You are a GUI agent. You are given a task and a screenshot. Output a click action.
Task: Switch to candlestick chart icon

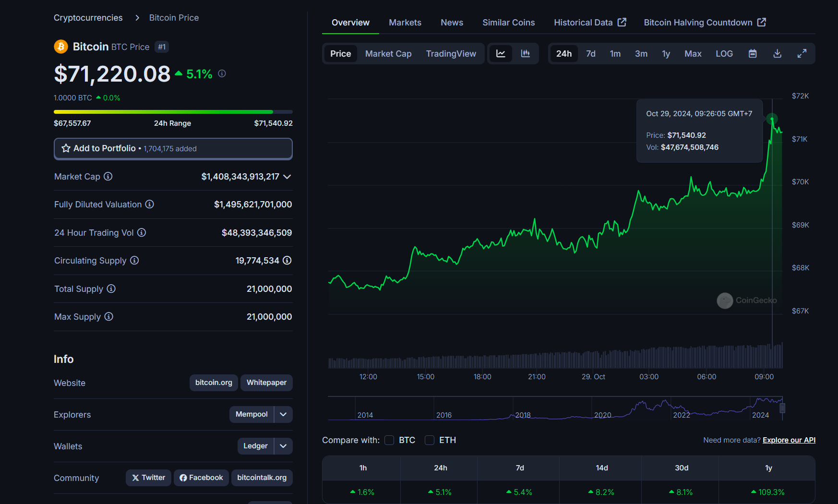click(526, 54)
